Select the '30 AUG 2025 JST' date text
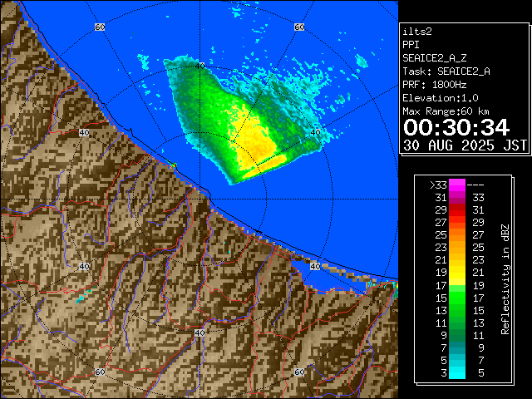Image resolution: width=532 pixels, height=399 pixels. [465, 145]
